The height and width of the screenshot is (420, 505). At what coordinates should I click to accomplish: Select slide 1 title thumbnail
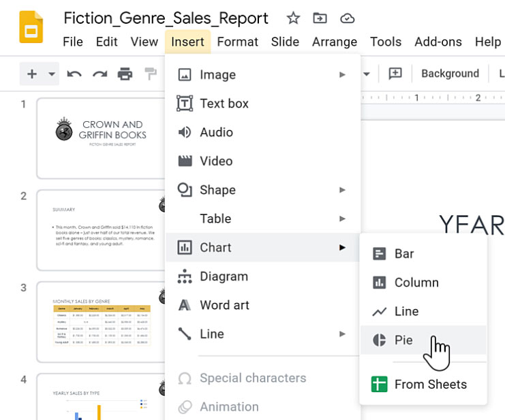102,138
